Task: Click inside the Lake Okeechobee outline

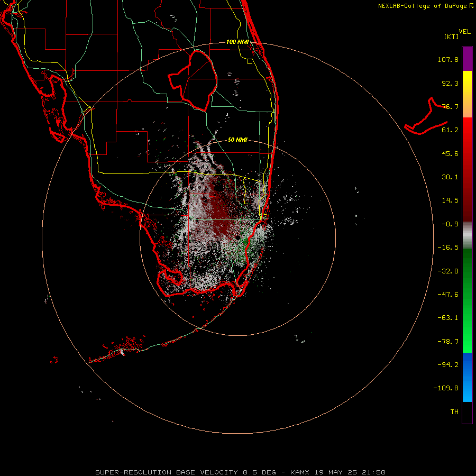Action: (198, 80)
